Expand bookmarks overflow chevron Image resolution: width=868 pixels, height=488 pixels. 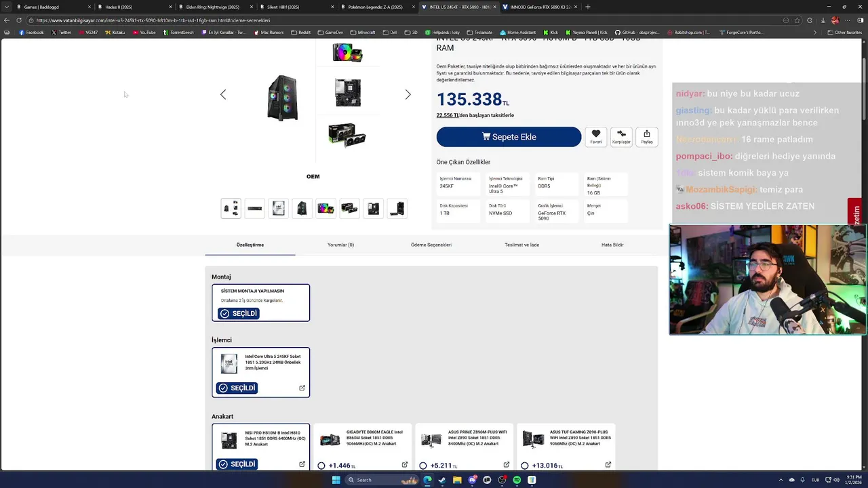tap(815, 33)
